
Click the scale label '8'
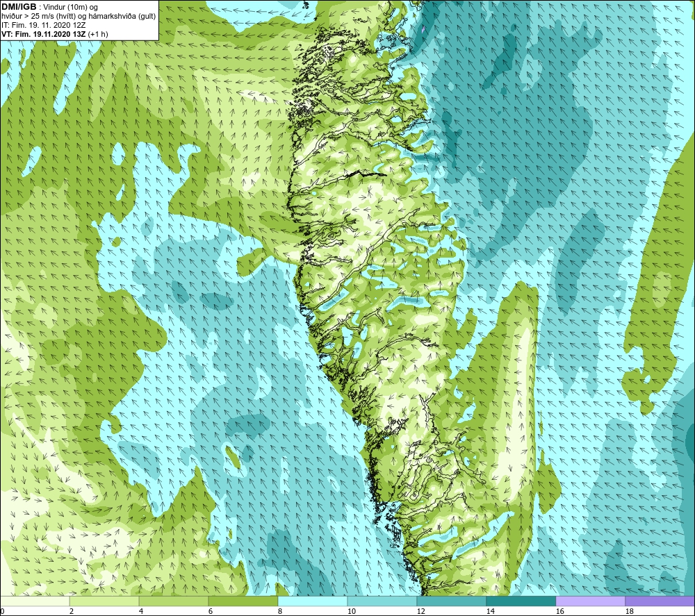280,612
